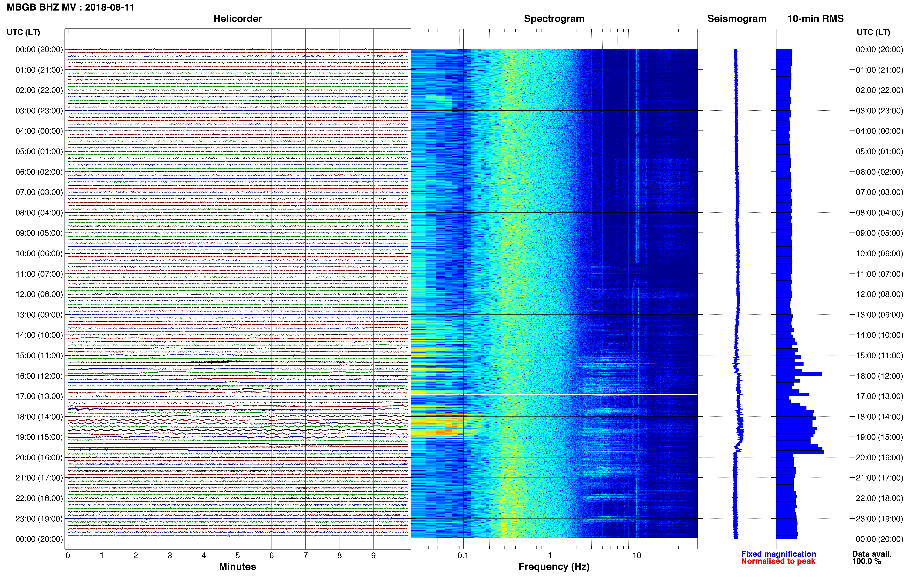924x578 pixels.
Task: Click the Data avail. label
Action: coord(872,554)
